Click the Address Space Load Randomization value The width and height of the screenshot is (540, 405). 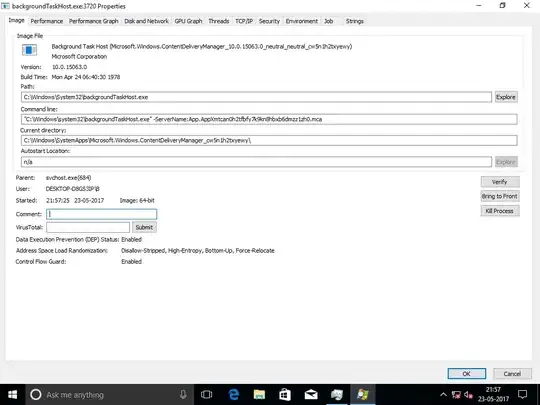pos(198,250)
